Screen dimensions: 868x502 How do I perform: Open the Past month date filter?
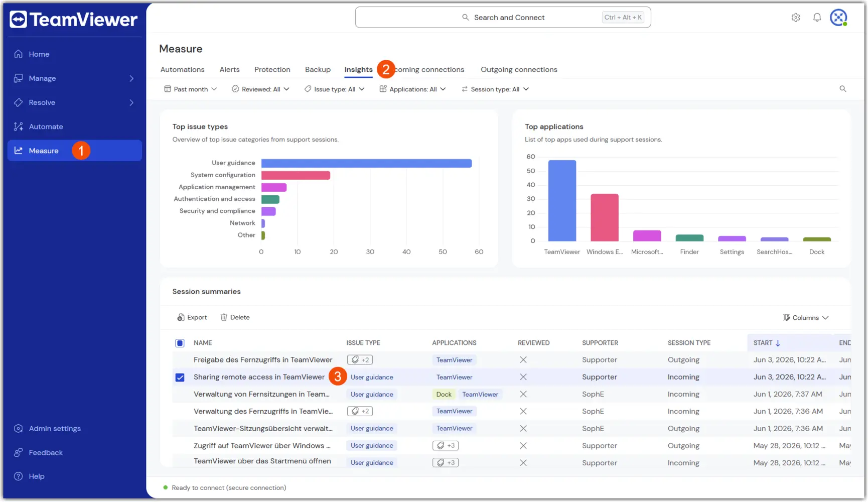[x=191, y=89]
